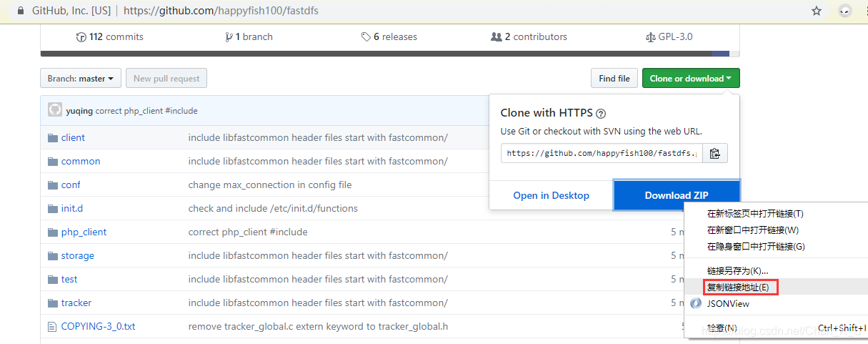Open the common folder link
This screenshot has width=868, height=344.
81,162
